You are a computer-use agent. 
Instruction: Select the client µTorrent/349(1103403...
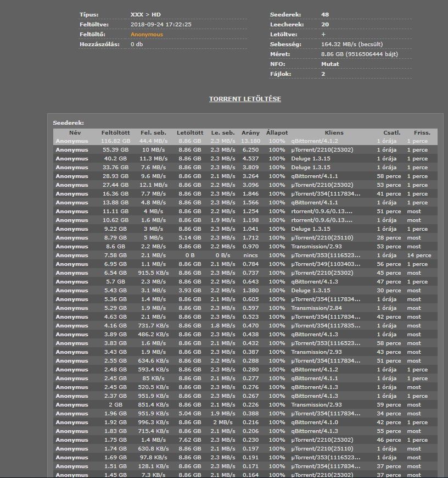(326, 264)
